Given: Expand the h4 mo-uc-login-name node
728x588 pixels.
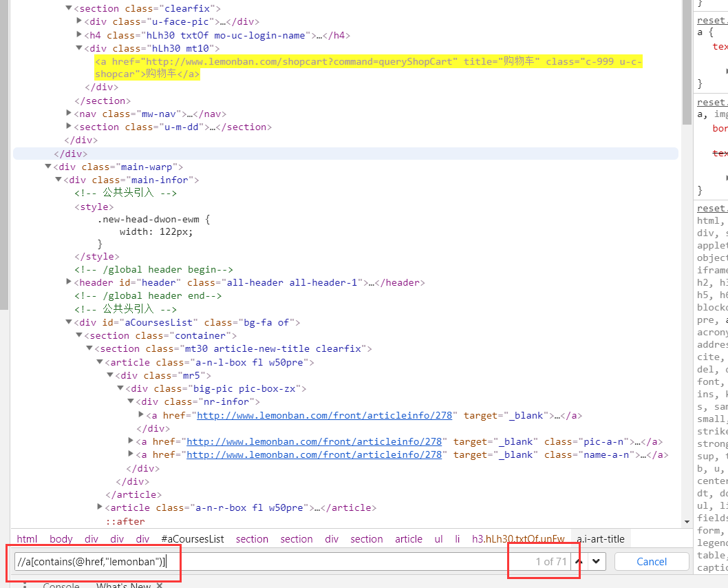Looking at the screenshot, I should click(x=79, y=34).
